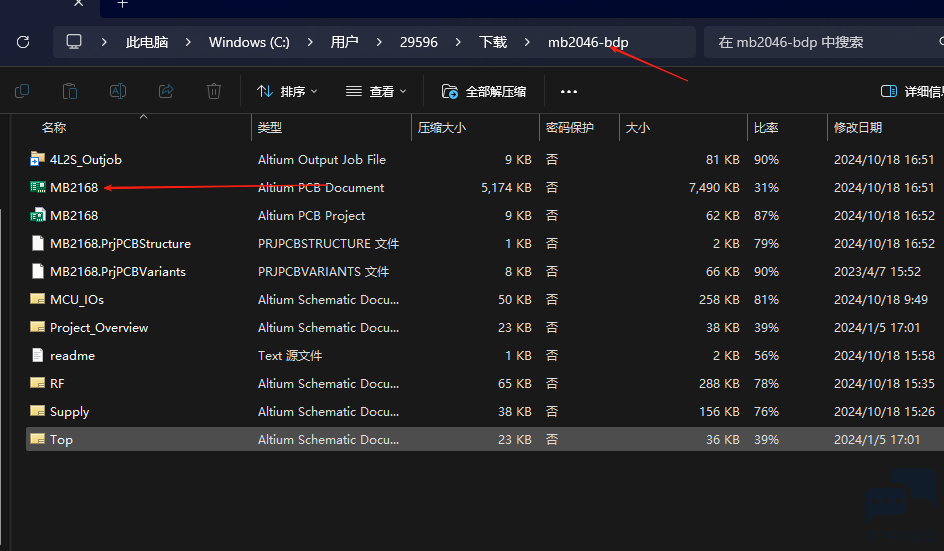The image size is (944, 551).
Task: Open the Sort (排序) dropdown
Action: pos(287,92)
